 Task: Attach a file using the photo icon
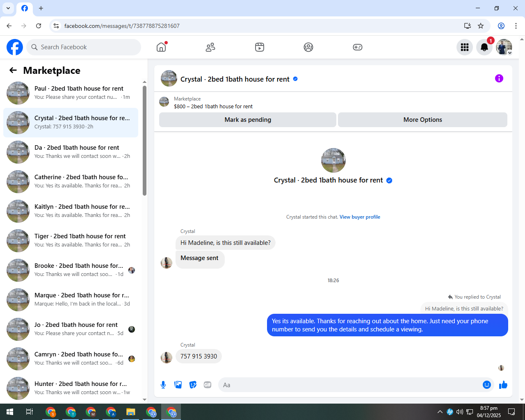[178, 385]
